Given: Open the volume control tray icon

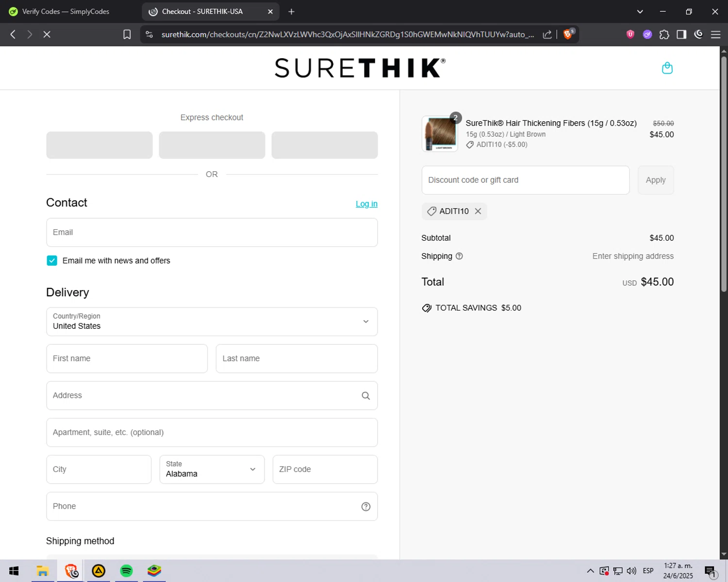Looking at the screenshot, I should (x=631, y=571).
